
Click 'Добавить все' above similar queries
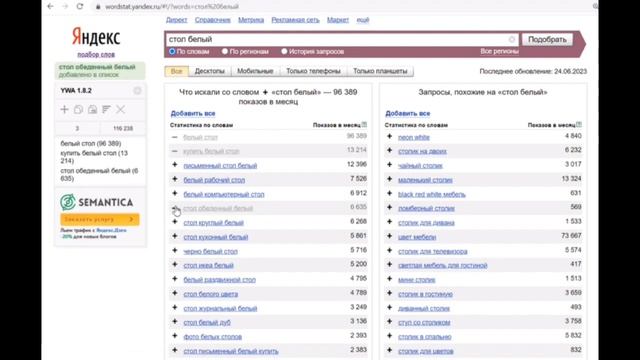[407, 113]
